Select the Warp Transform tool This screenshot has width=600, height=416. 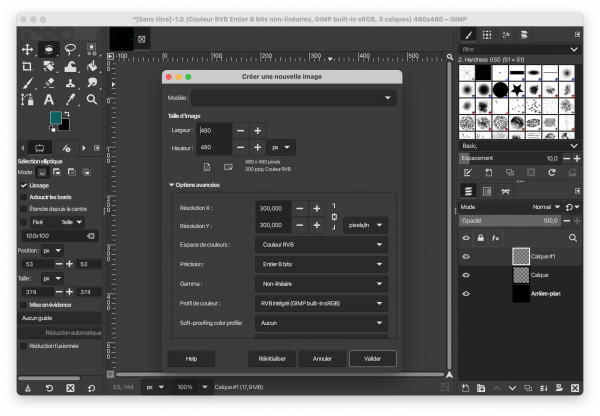click(70, 66)
